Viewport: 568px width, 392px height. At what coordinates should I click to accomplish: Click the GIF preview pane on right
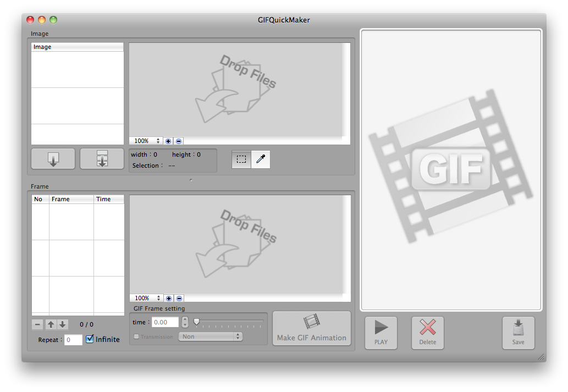tap(451, 170)
